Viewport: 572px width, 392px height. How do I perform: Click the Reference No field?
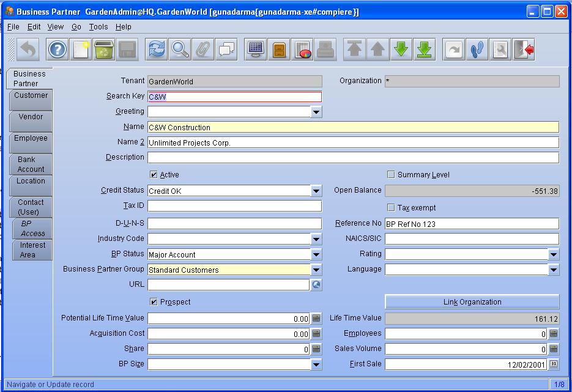(472, 224)
